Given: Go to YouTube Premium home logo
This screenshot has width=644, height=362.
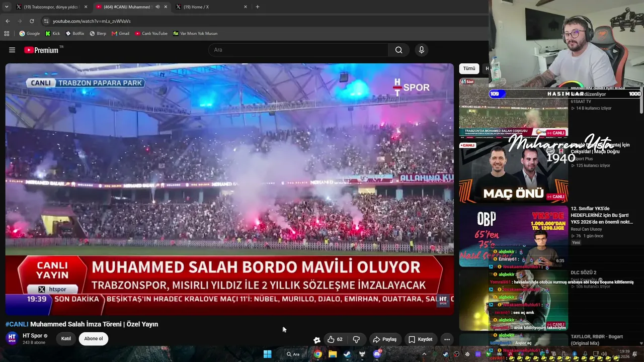Looking at the screenshot, I should tap(41, 50).
